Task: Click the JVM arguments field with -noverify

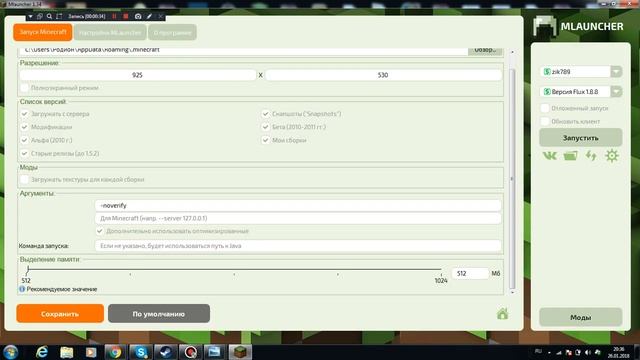Action: click(298, 205)
